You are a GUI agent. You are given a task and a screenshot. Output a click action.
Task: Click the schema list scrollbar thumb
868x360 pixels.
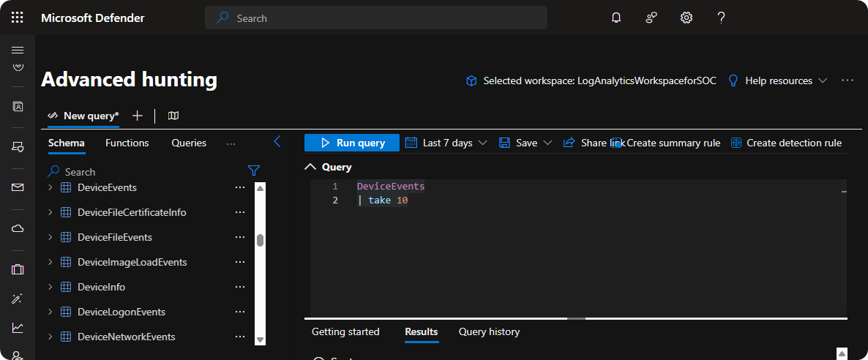[x=260, y=240]
